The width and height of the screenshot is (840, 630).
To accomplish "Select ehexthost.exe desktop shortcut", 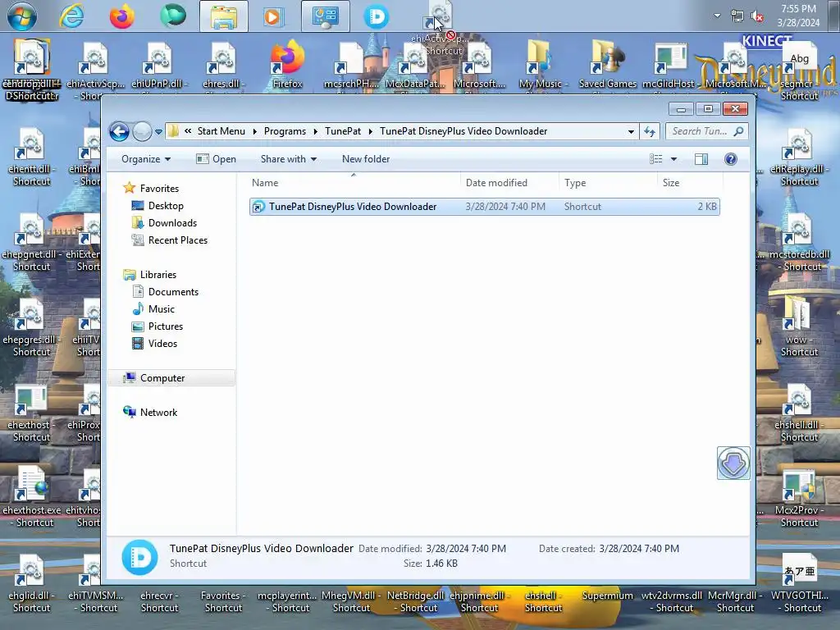I will point(32,498).
